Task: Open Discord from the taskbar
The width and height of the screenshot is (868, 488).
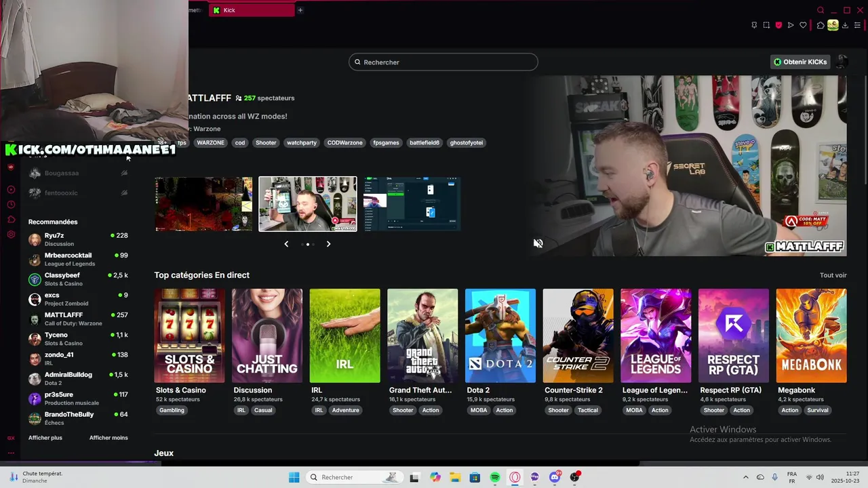Action: pos(555,477)
